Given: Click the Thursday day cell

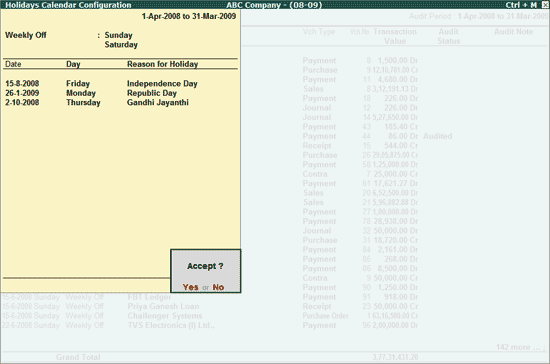Looking at the screenshot, I should coord(83,102).
